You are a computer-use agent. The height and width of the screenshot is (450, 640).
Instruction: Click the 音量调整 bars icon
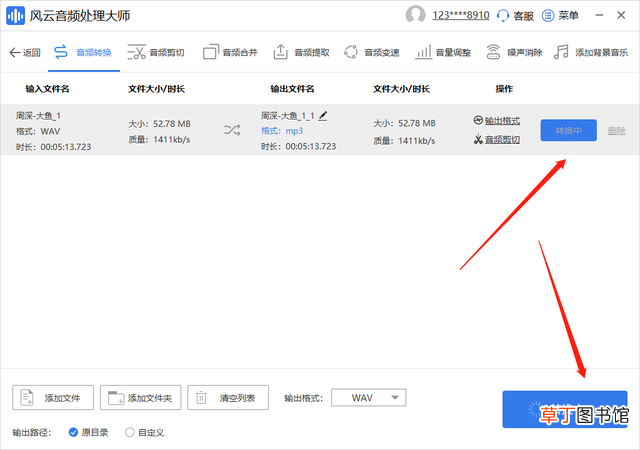(x=423, y=52)
